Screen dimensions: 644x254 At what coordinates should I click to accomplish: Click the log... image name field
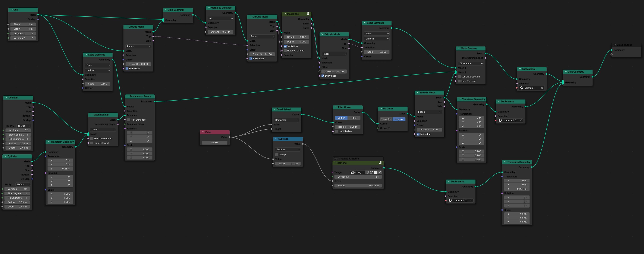(x=360, y=172)
